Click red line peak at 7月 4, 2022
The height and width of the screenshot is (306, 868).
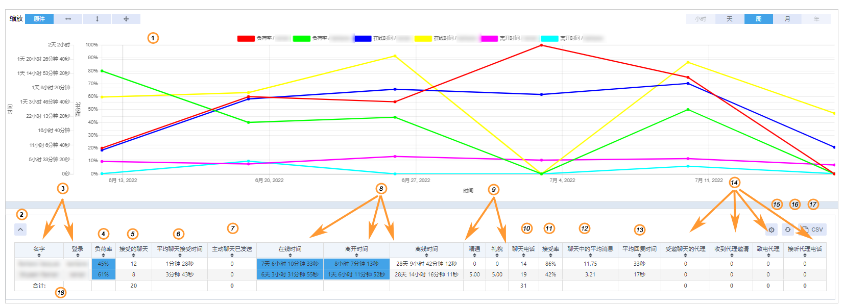541,45
